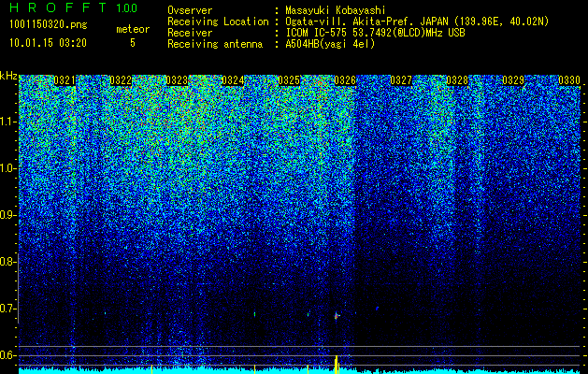This screenshot has width=588, height=374.
Task: Click the 0327 time marker label
Action: [401, 80]
